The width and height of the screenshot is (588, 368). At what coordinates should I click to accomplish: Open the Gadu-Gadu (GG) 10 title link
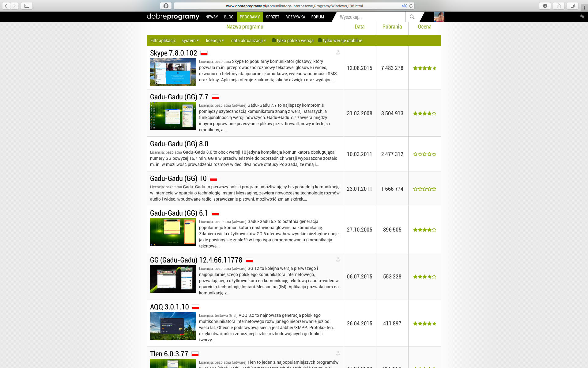[x=178, y=178]
